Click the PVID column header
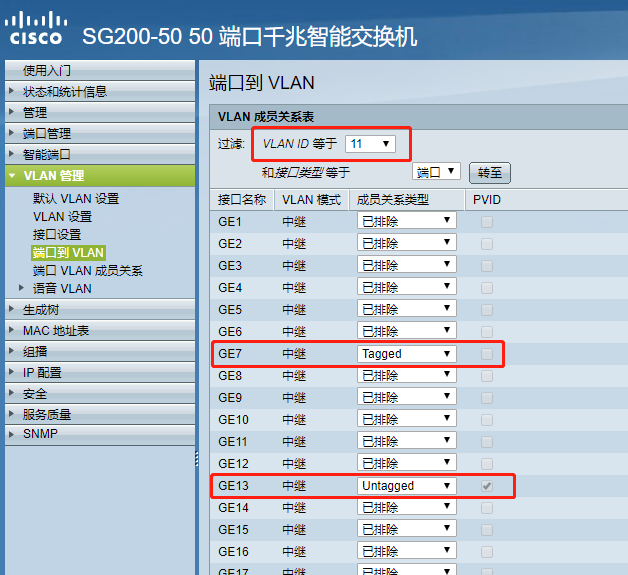The width and height of the screenshot is (628, 575). (545, 199)
